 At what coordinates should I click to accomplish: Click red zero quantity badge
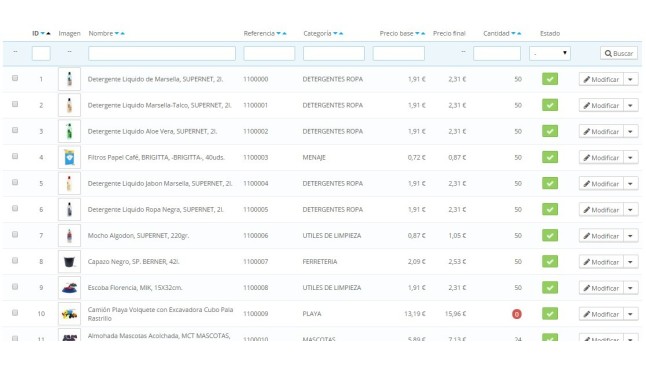tap(517, 314)
